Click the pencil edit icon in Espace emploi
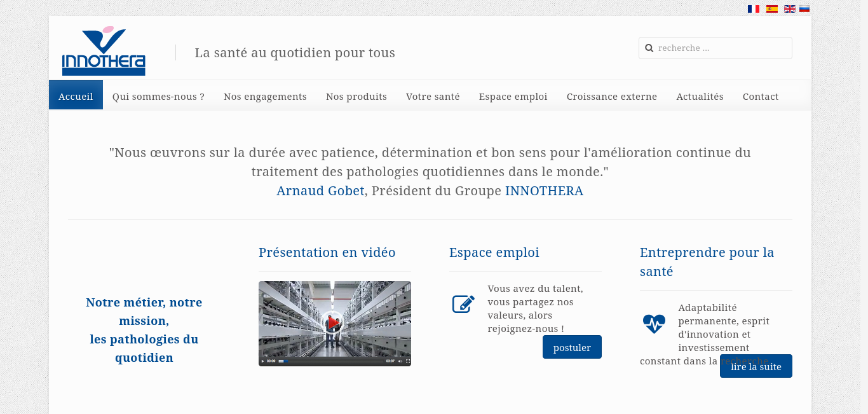Viewport: 868px width, 414px height. (x=464, y=304)
